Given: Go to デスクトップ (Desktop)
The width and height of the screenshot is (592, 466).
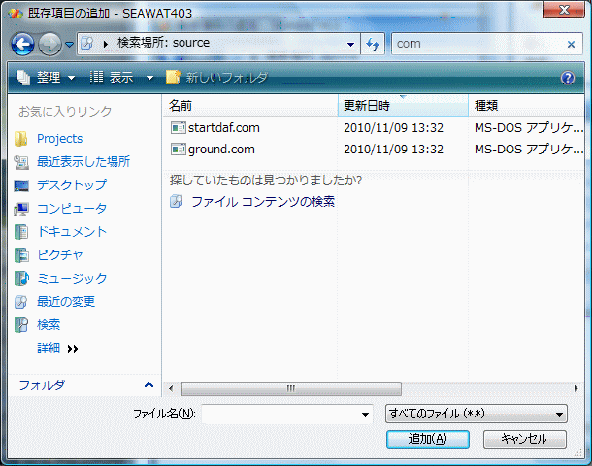Looking at the screenshot, I should (x=72, y=185).
